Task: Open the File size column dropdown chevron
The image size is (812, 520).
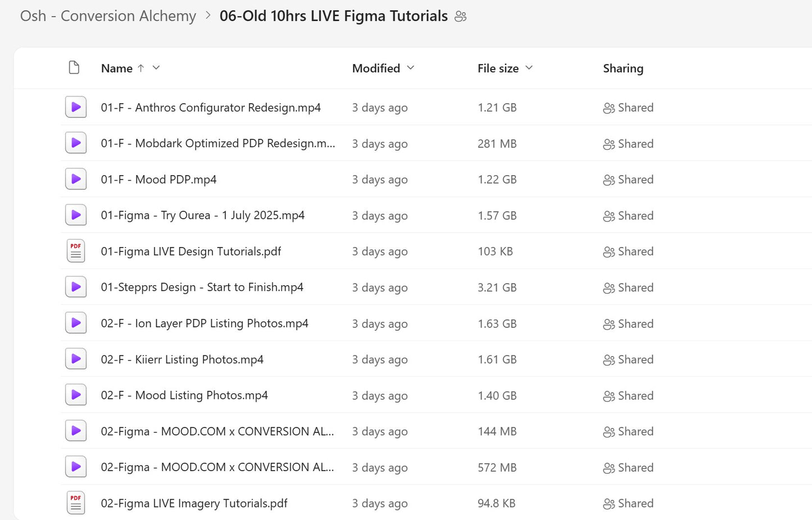Action: 529,68
